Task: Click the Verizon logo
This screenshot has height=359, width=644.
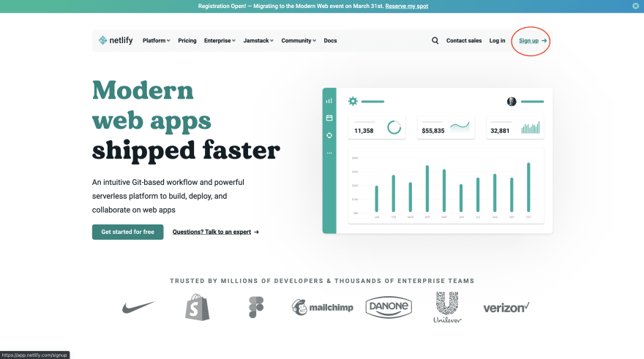Action: click(506, 308)
